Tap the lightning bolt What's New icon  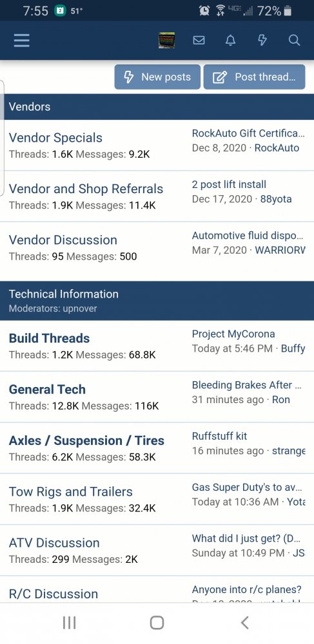262,40
